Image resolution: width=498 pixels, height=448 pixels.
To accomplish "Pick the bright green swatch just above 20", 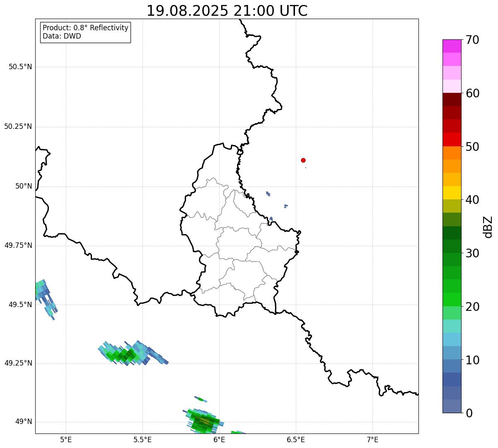I will [x=452, y=300].
